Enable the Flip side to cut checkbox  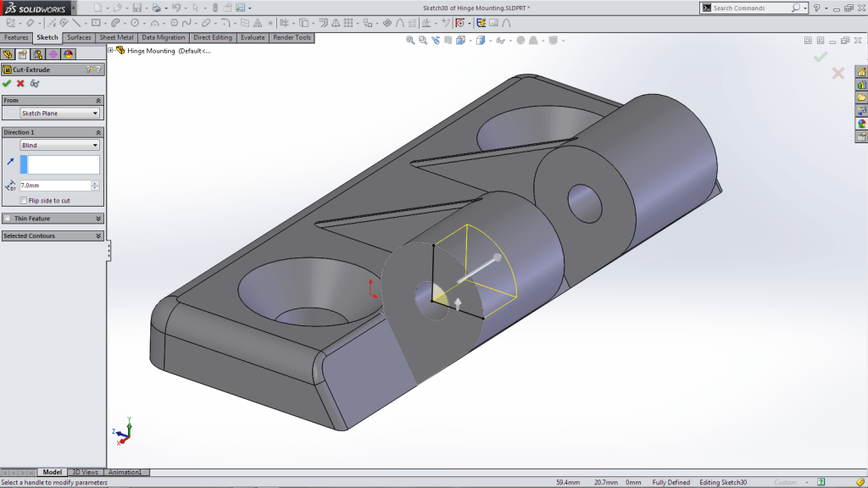click(23, 201)
